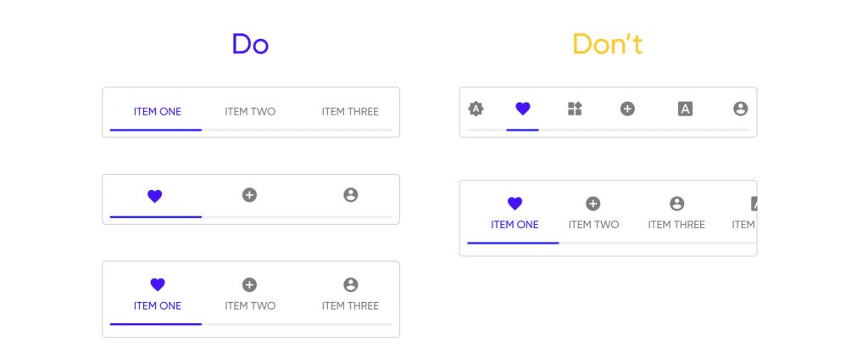Switch to ITEM TWO in the overflowing Don't bar
The image size is (868, 358).
click(x=593, y=215)
